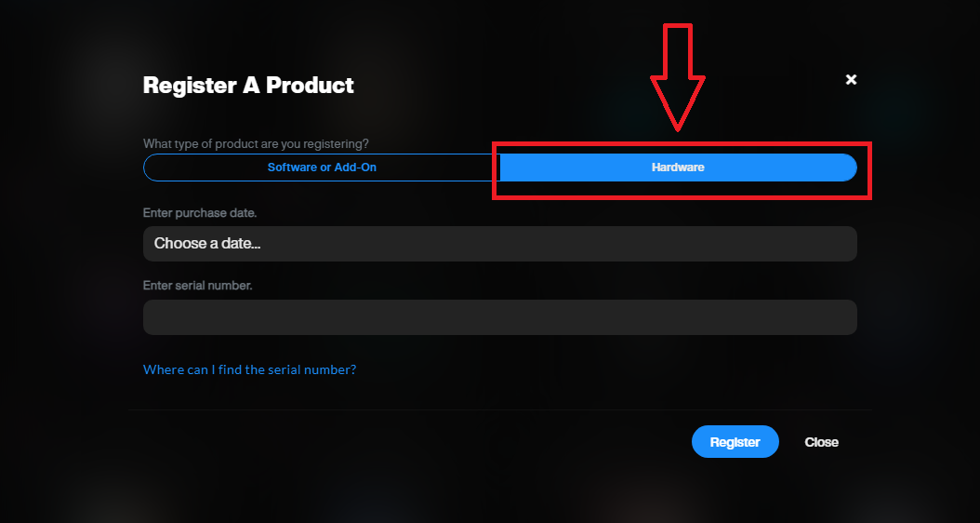Select the Hardware product type

click(678, 168)
